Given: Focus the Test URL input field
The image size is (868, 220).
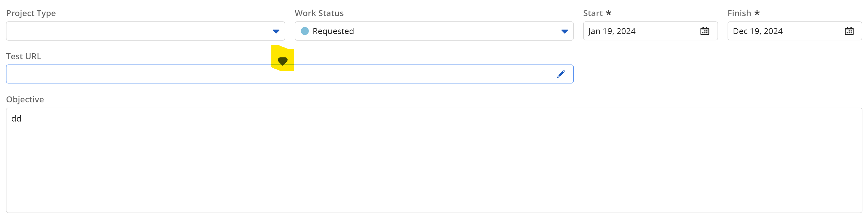Looking at the screenshot, I should 270,74.
